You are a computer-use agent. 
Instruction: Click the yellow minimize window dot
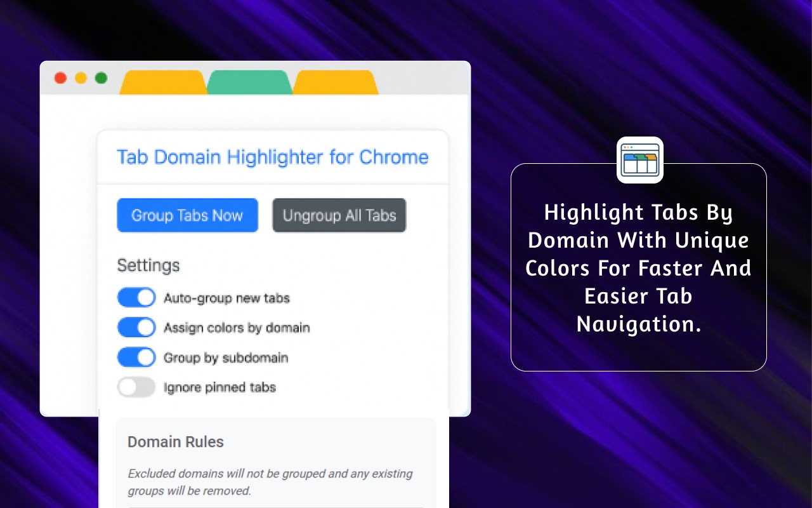tap(81, 78)
